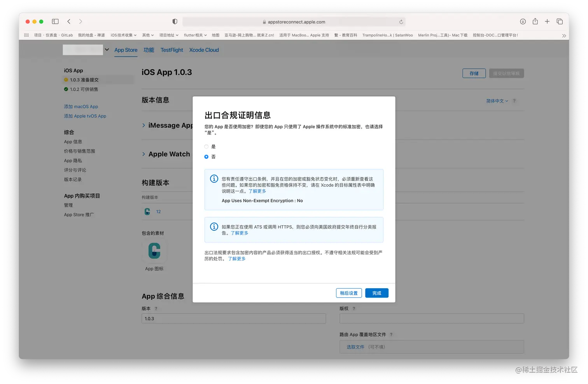Expand the Apple Watch section
588x384 pixels.
(x=143, y=154)
